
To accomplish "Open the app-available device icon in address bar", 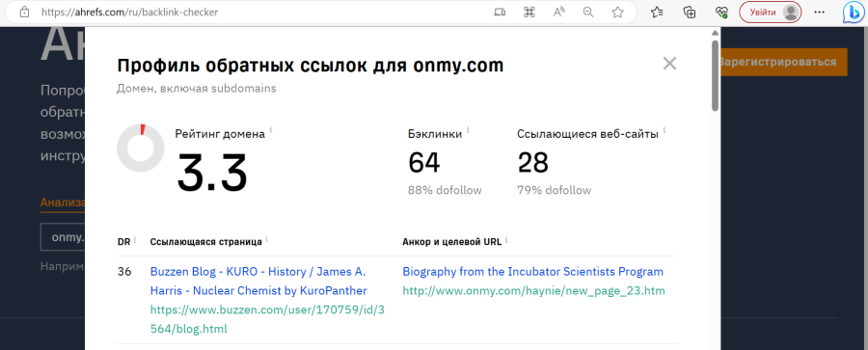I will click(x=500, y=13).
